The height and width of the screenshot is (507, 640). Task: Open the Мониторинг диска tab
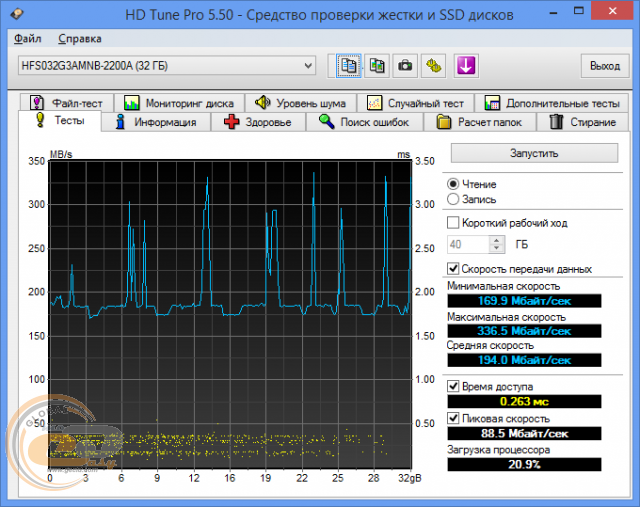179,103
